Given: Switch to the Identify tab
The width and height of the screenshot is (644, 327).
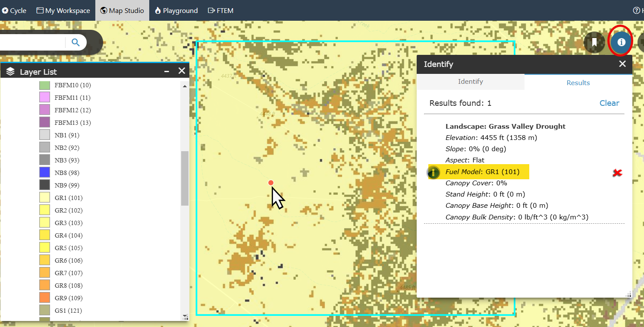Looking at the screenshot, I should click(471, 81).
